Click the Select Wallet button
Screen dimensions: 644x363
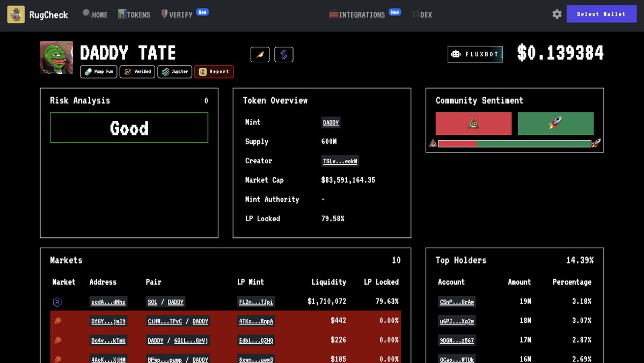(x=601, y=14)
